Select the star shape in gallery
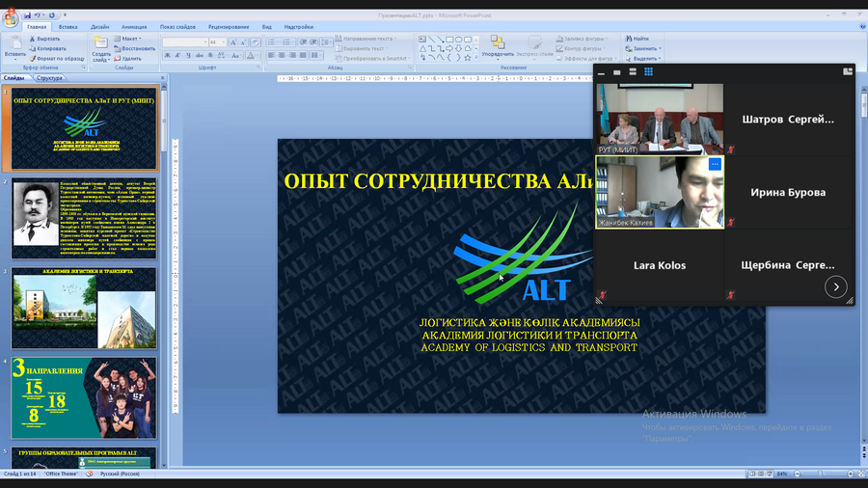This screenshot has height=488, width=868. point(468,57)
